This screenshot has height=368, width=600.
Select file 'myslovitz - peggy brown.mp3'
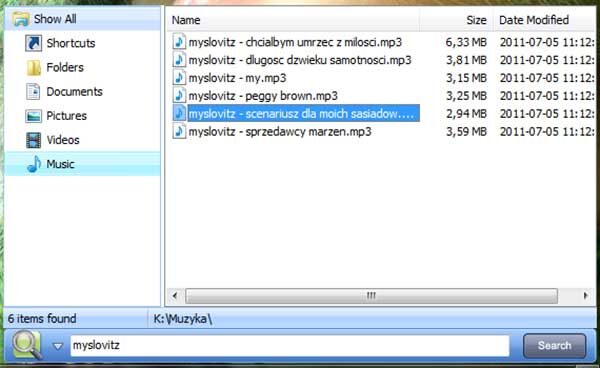pyautogui.click(x=263, y=96)
